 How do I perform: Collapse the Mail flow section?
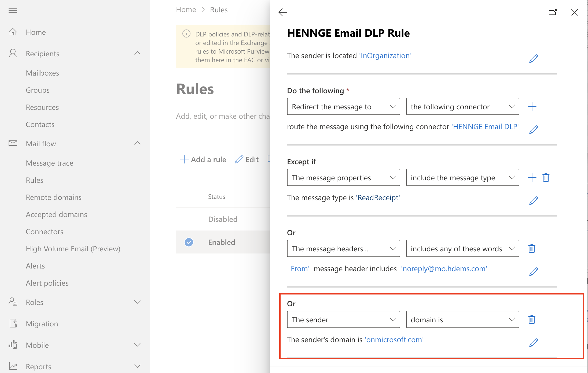[137, 143]
